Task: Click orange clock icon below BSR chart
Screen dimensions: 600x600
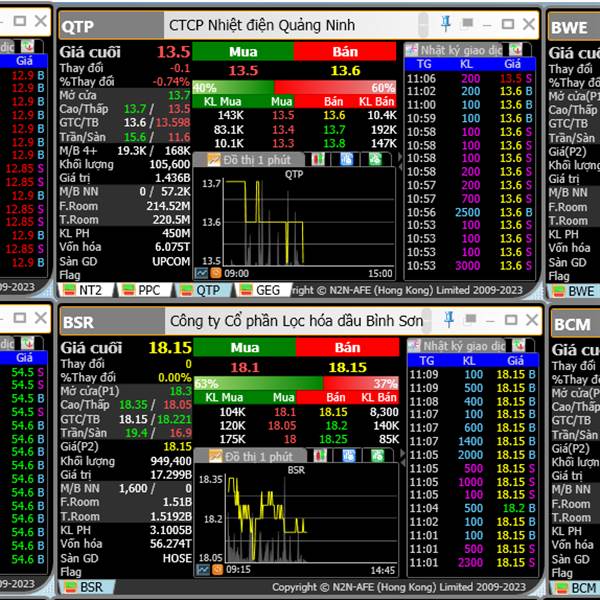Action: coord(217,570)
